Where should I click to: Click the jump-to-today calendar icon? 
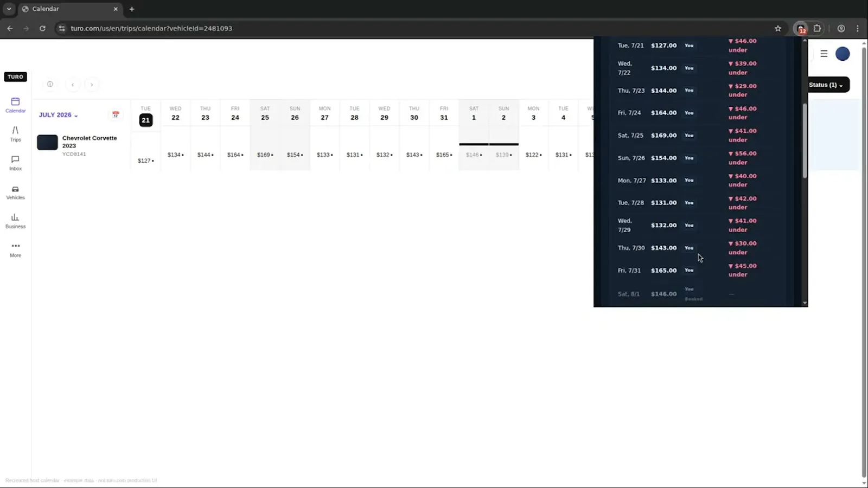click(x=116, y=115)
